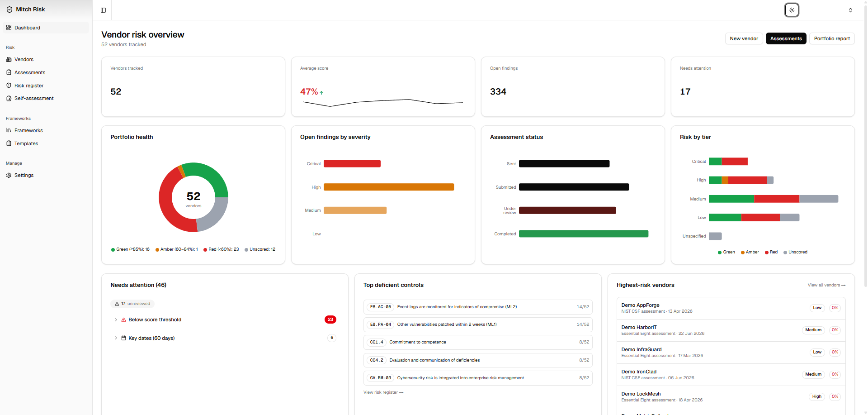The height and width of the screenshot is (415, 868).
Task: Click the green Completed status bar
Action: 584,234
